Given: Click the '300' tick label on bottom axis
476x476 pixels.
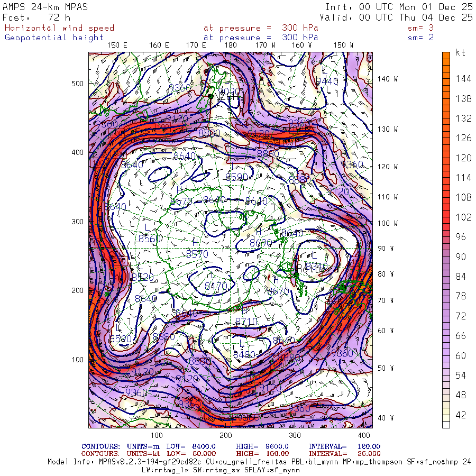Looking at the screenshot, I should pyautogui.click(x=295, y=435).
